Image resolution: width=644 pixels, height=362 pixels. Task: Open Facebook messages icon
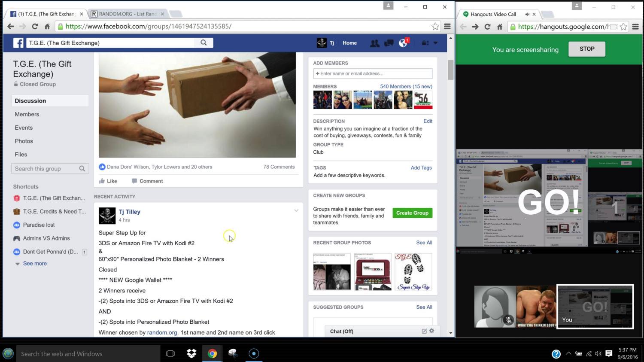pyautogui.click(x=389, y=43)
